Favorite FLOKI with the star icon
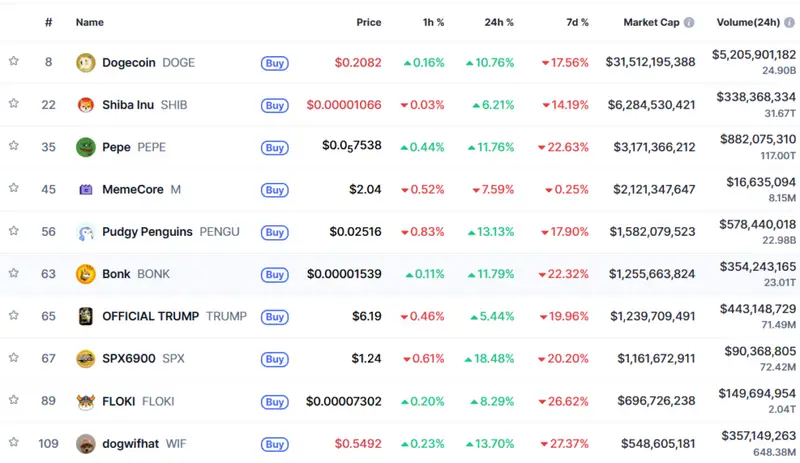This screenshot has height=463, width=800. click(x=14, y=400)
